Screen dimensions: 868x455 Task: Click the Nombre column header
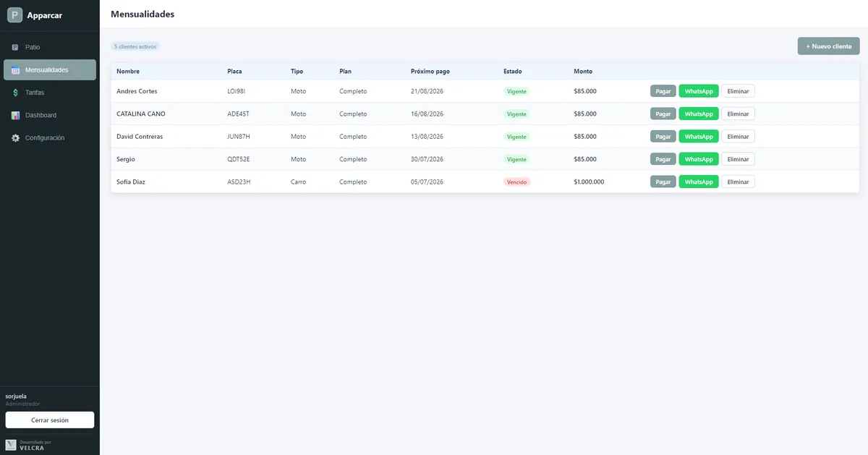(x=128, y=72)
